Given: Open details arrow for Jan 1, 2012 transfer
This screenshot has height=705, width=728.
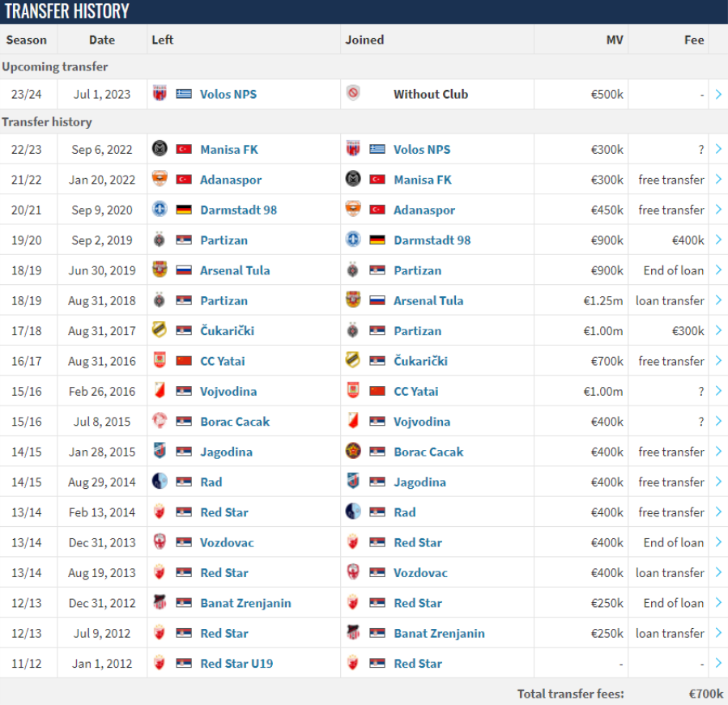Looking at the screenshot, I should [x=718, y=663].
